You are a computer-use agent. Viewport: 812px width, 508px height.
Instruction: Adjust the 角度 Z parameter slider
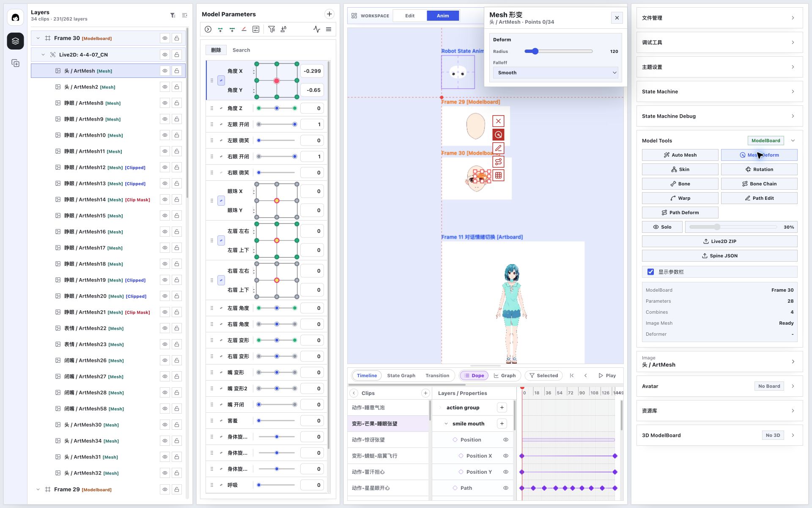pyautogui.click(x=277, y=108)
